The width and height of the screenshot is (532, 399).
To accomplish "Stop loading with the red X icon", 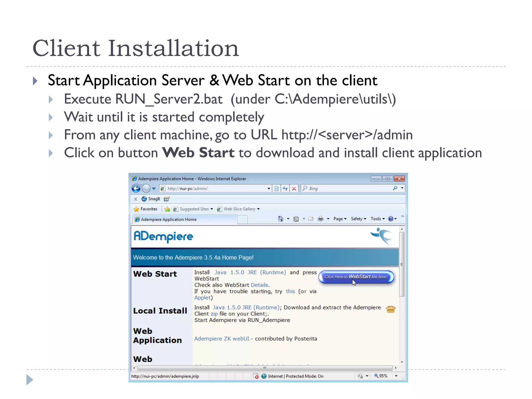I will [294, 189].
